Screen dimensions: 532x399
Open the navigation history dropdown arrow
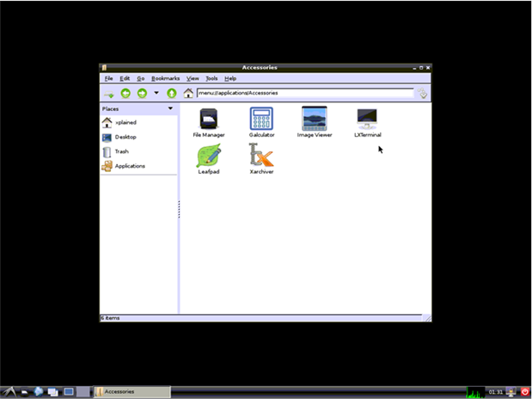pyautogui.click(x=156, y=92)
